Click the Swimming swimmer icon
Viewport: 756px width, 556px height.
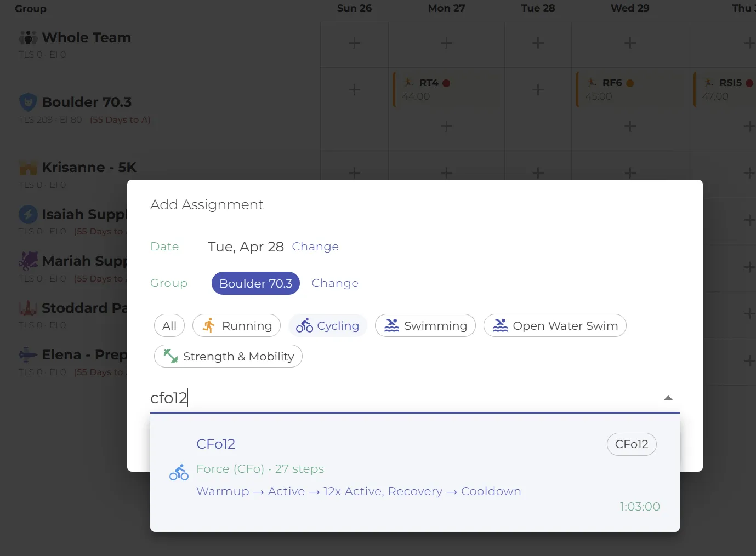390,325
